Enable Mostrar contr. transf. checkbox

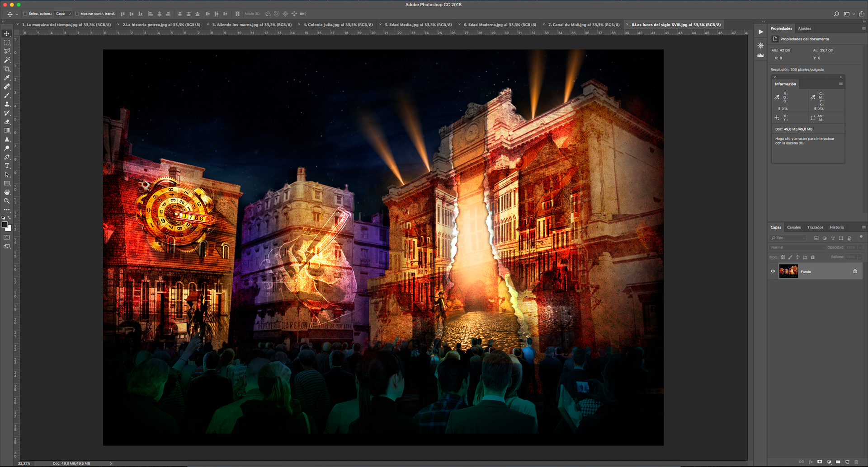[x=77, y=14]
